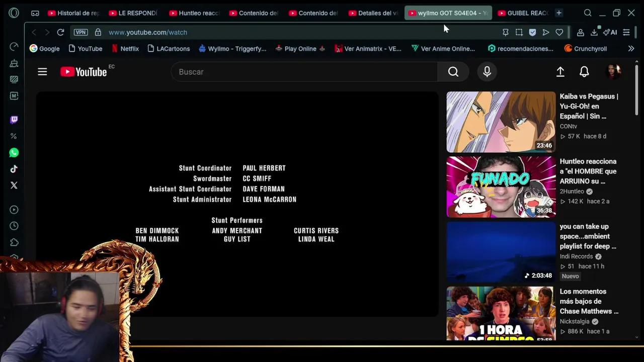Start voice search with the microphone

tap(487, 72)
